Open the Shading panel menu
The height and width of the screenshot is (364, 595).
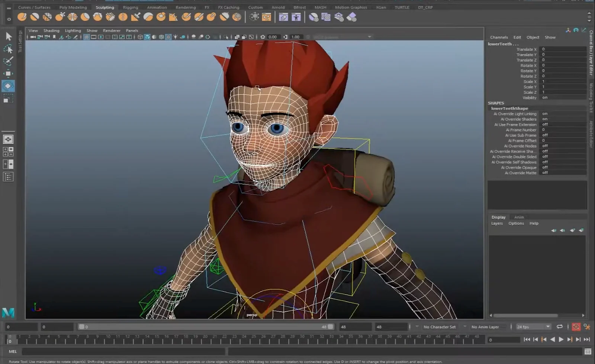point(51,30)
